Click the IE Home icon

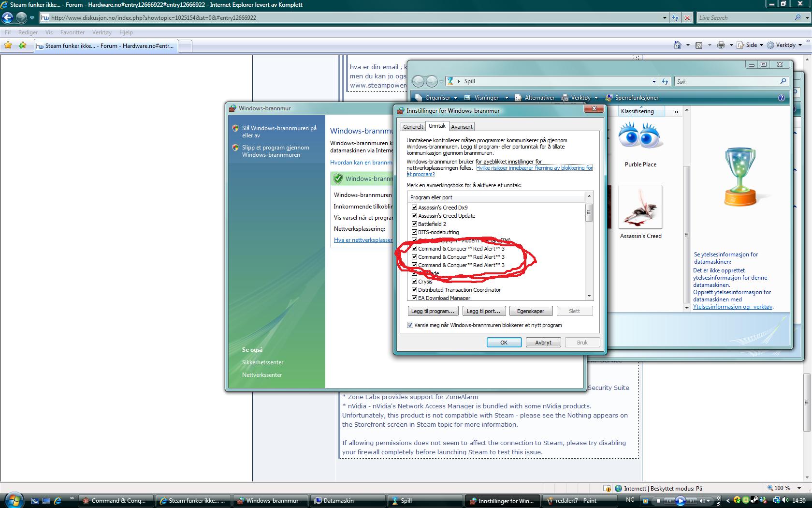coord(678,45)
